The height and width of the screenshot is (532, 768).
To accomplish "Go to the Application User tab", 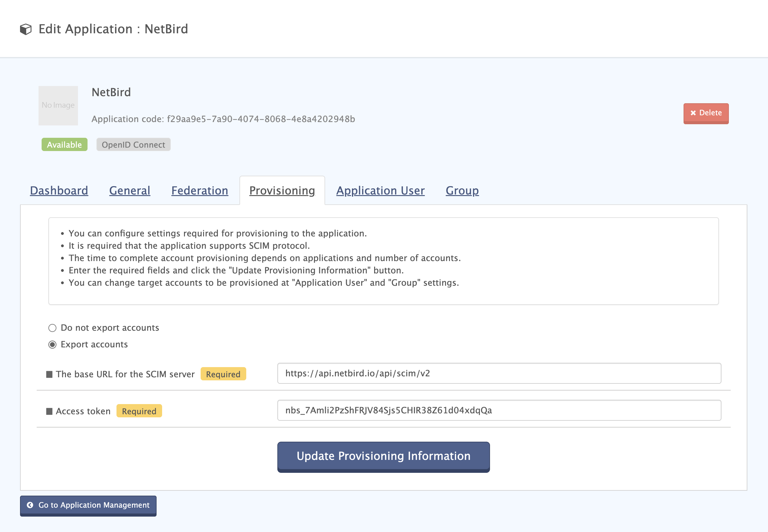I will [x=380, y=190].
